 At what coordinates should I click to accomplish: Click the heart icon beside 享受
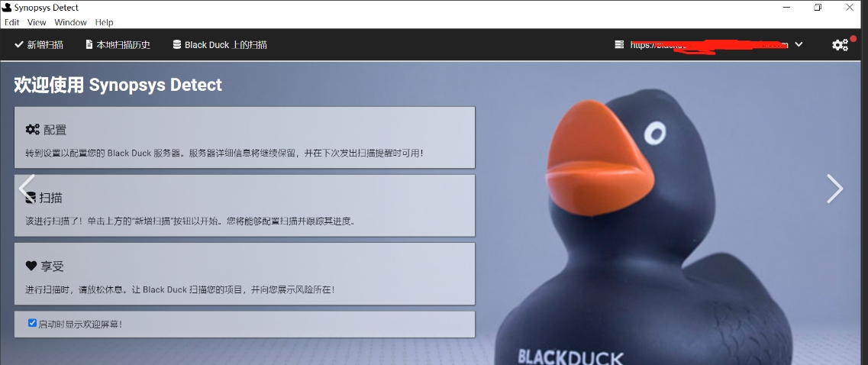31,266
